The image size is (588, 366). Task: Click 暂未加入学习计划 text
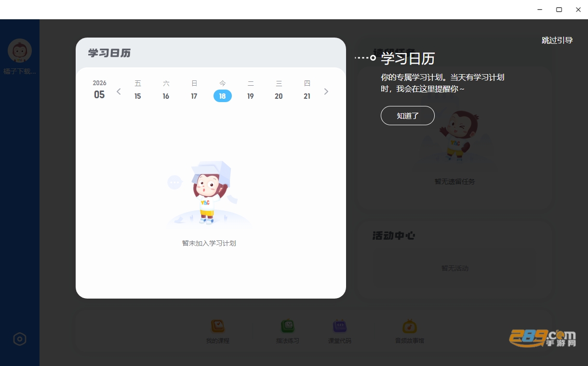click(x=209, y=243)
